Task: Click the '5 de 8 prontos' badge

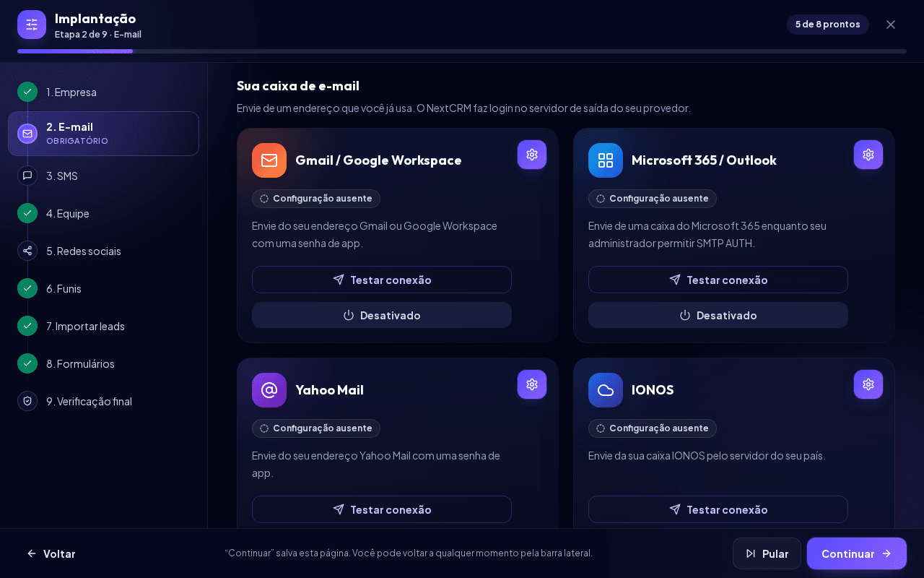Action: click(x=828, y=25)
